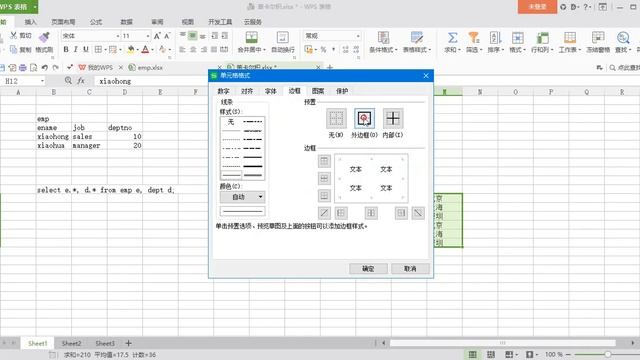Choose the no-border preset 无 in the dialog
640x360 pixels.
[336, 118]
